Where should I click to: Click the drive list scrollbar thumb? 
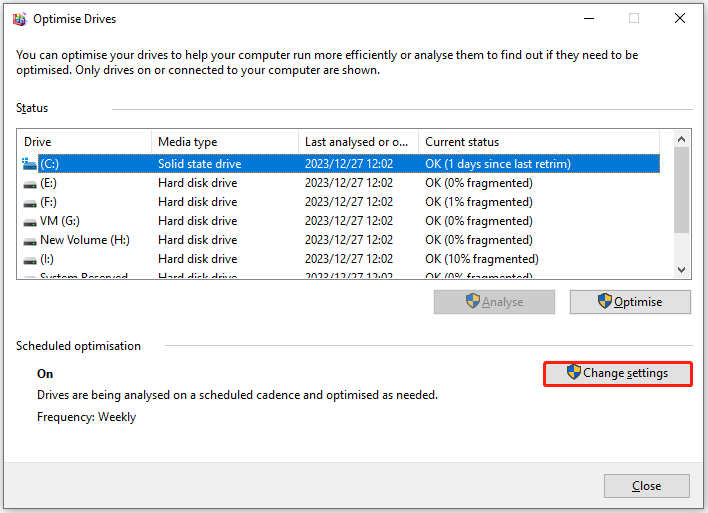tap(681, 190)
